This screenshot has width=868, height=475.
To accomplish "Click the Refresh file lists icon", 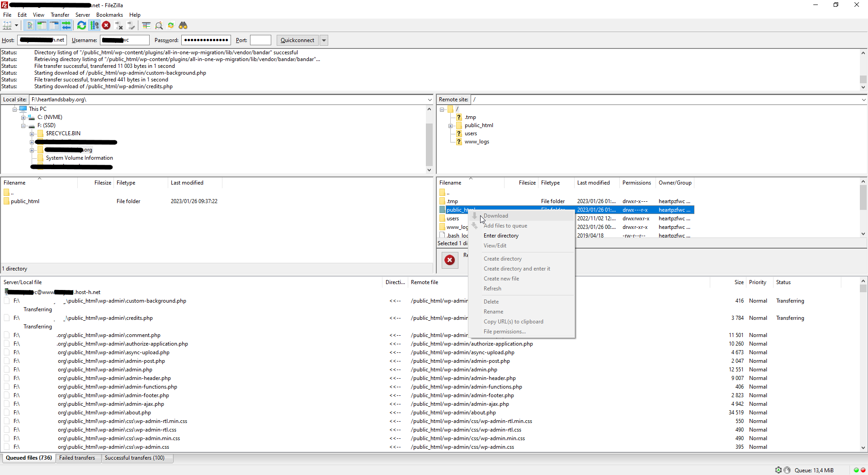I will tap(82, 26).
